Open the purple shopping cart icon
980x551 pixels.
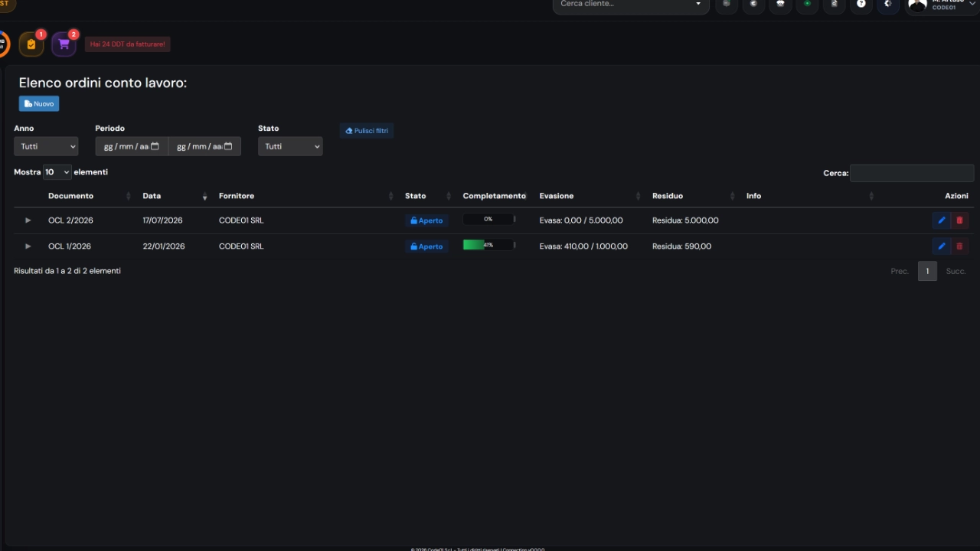pyautogui.click(x=64, y=44)
